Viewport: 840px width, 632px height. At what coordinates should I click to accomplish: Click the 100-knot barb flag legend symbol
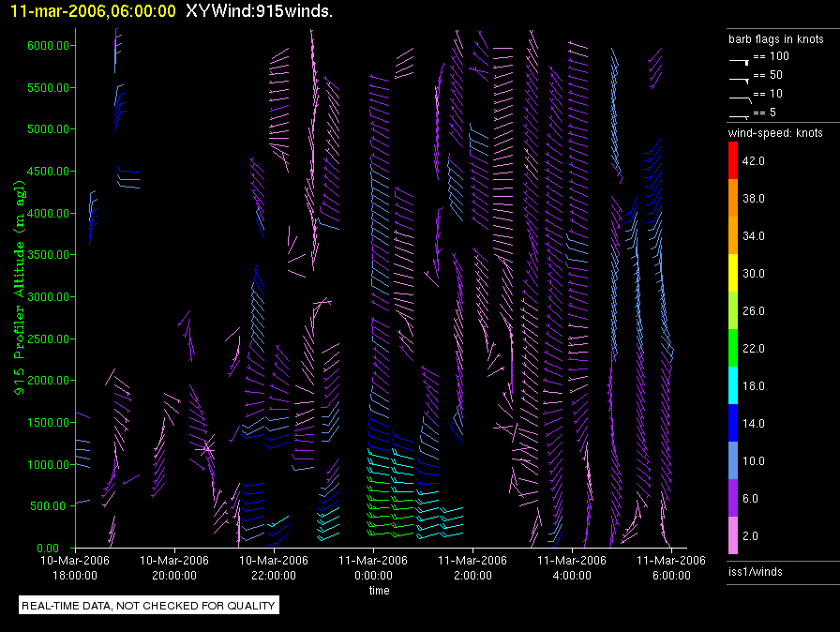[739, 58]
